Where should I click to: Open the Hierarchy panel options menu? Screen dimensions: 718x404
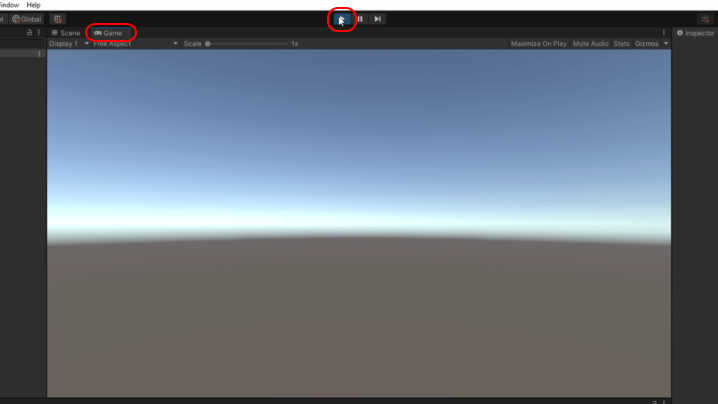click(x=39, y=33)
